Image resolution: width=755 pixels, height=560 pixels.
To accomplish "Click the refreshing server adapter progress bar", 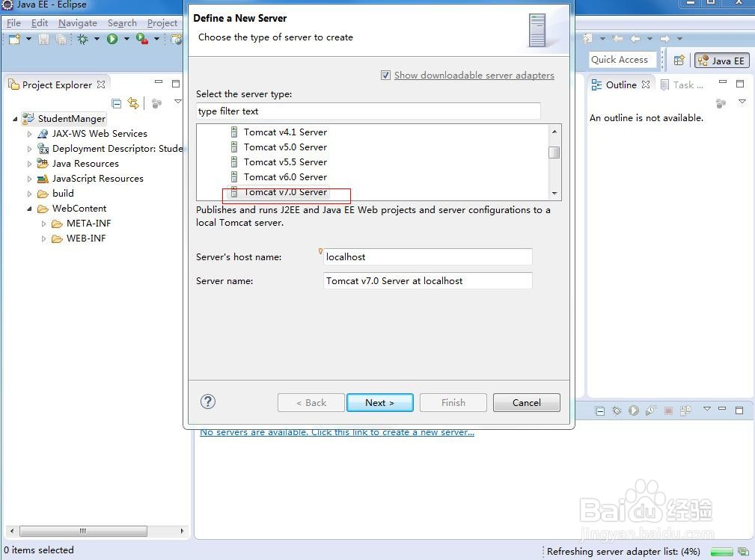I will coord(721,551).
